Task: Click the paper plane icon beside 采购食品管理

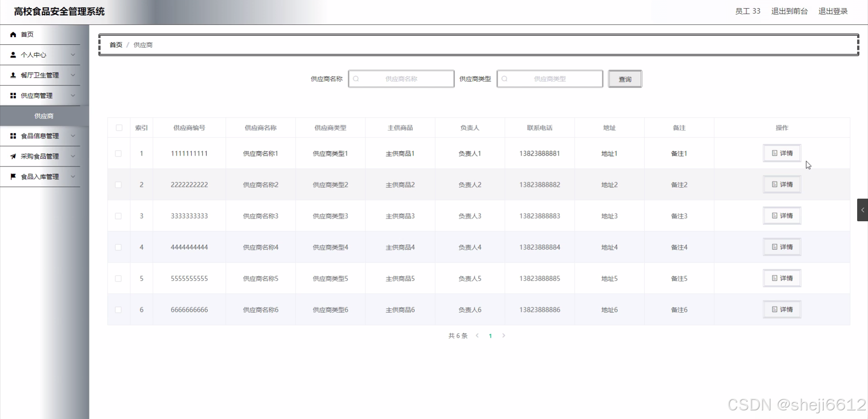Action: pyautogui.click(x=13, y=156)
